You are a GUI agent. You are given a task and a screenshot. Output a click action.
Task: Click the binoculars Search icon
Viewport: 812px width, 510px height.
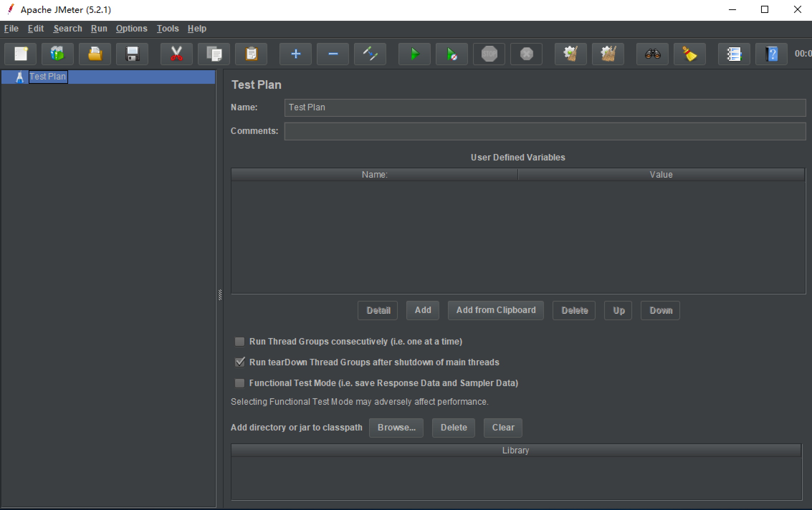click(x=652, y=54)
